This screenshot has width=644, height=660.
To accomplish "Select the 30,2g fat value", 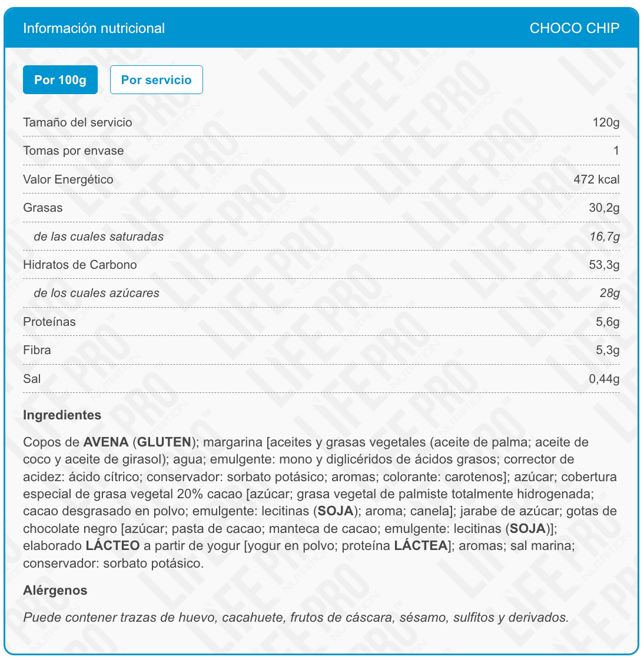I will [x=604, y=208].
